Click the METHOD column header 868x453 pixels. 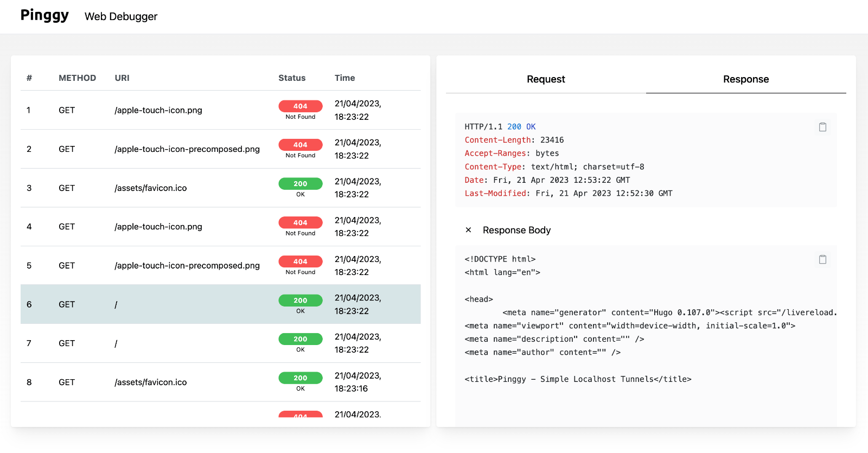(77, 78)
